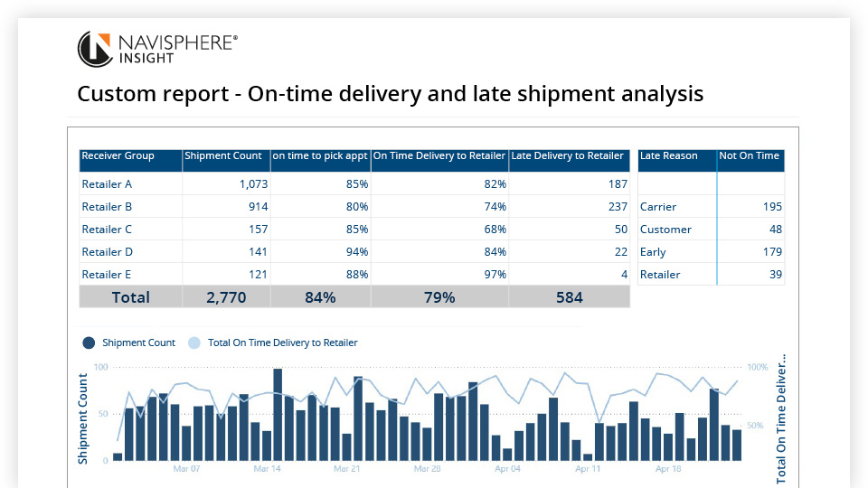
Task: Select the Retailer C row
Action: coord(108,230)
